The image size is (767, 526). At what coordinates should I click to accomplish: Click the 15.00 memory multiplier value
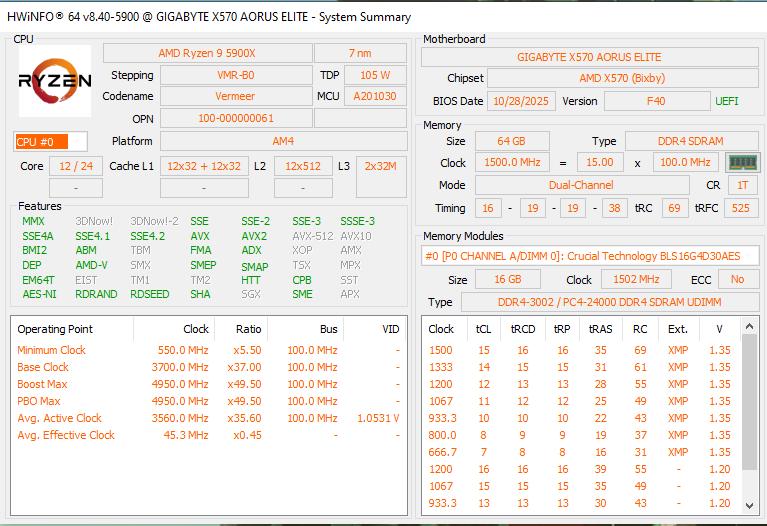(600, 162)
